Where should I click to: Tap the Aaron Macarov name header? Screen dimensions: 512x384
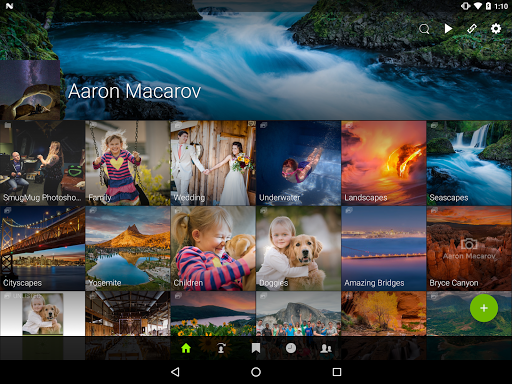coord(134,91)
